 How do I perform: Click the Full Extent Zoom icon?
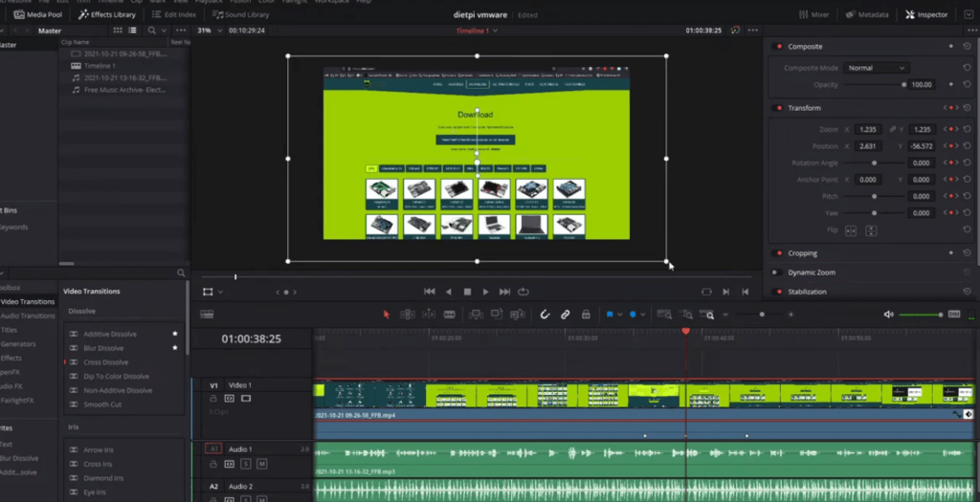click(x=664, y=315)
